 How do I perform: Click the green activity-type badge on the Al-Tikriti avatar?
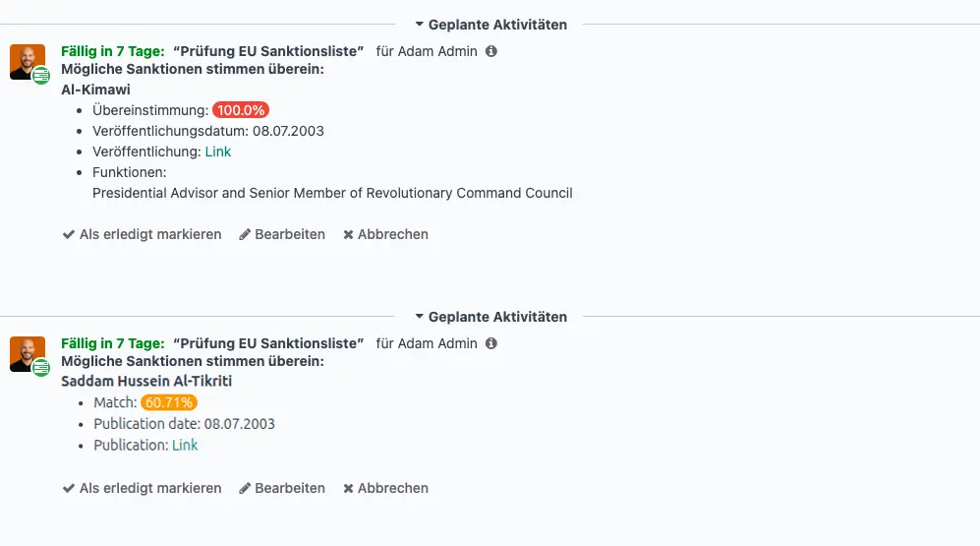[41, 368]
